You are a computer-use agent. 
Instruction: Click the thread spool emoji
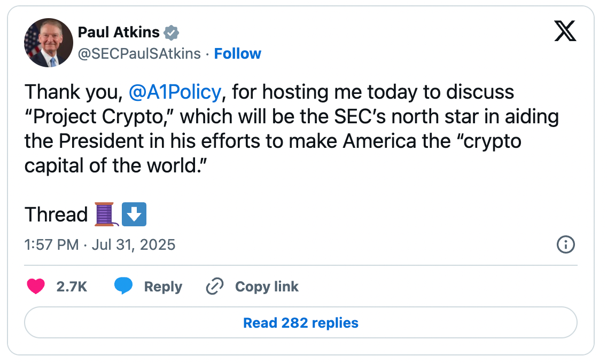coord(106,215)
